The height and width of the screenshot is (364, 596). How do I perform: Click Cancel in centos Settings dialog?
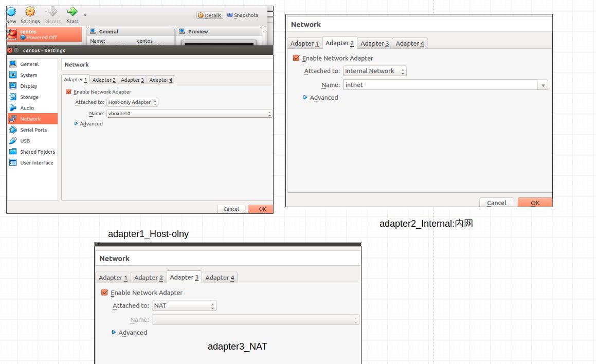(231, 209)
